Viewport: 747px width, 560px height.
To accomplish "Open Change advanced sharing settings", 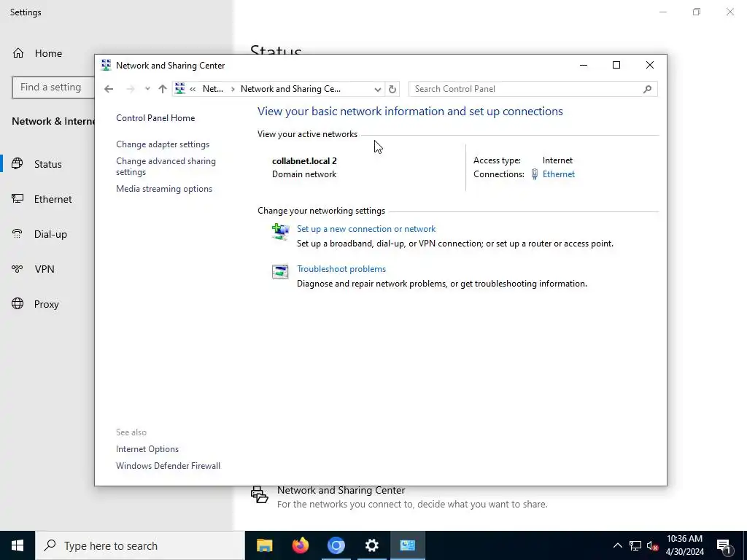I will coord(166,167).
